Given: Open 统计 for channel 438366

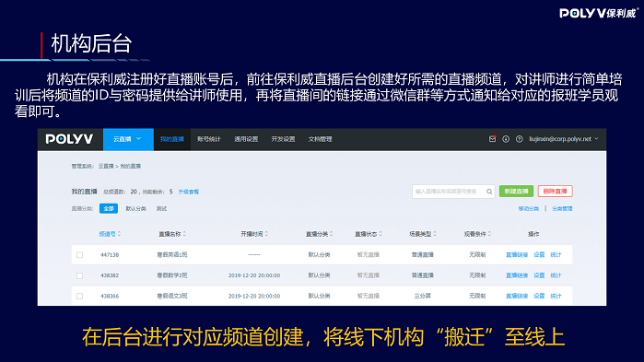Looking at the screenshot, I should point(556,296).
